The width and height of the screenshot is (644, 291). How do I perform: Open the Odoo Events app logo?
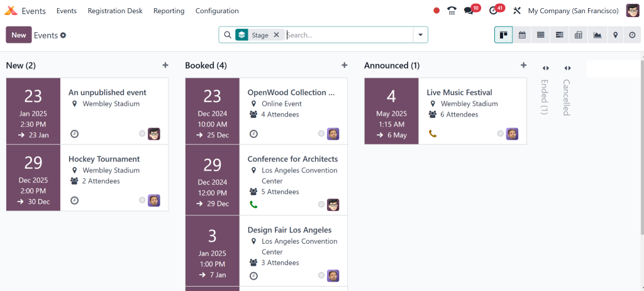(11, 11)
